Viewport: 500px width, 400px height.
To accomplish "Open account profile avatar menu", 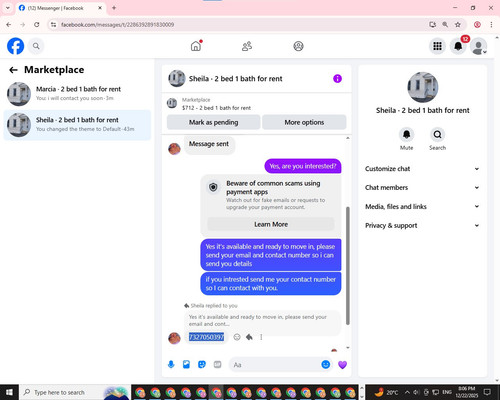I will click(x=478, y=46).
